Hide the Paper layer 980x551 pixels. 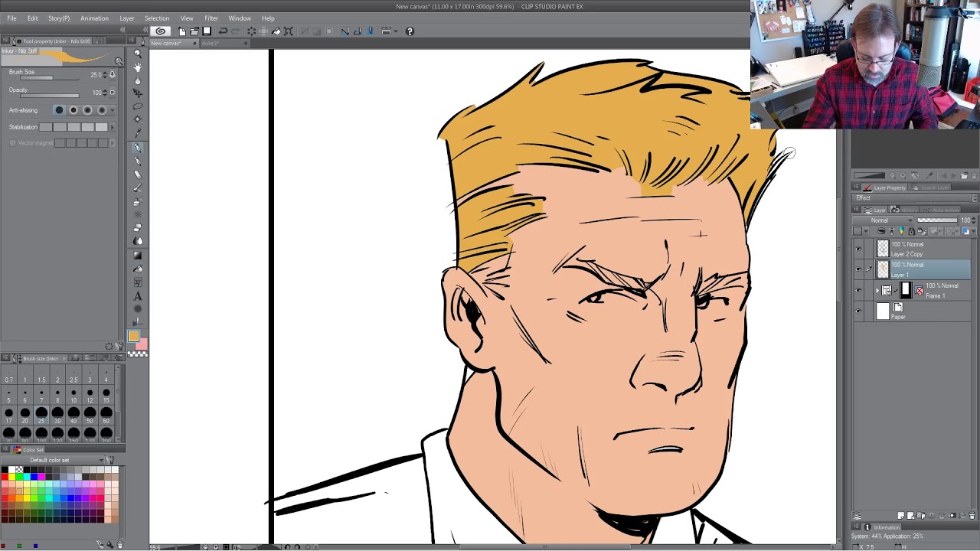click(858, 311)
